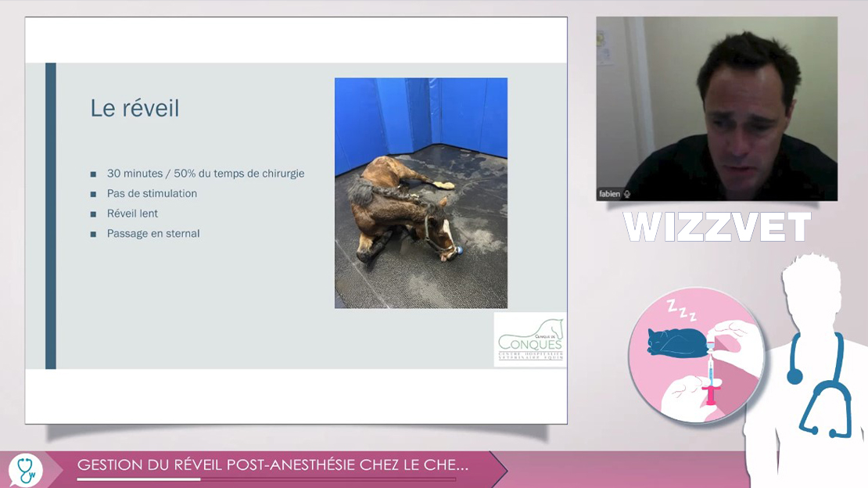Click the stethoscope logo in bottom-left corner

(25, 470)
